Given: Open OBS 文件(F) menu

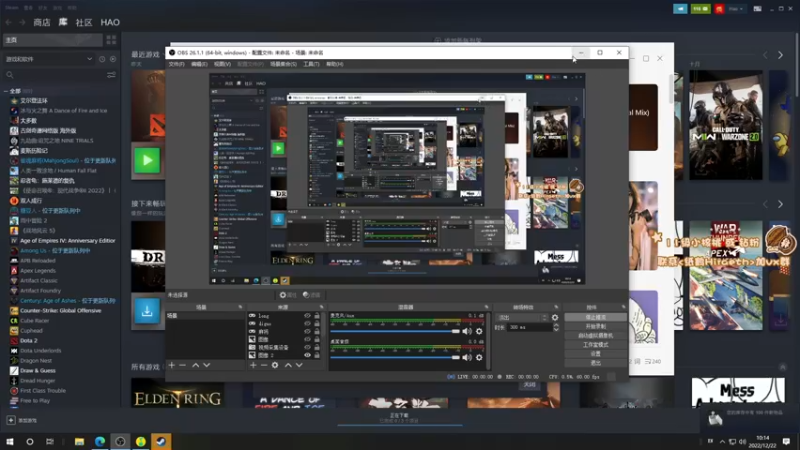Looking at the screenshot, I should pos(177,64).
